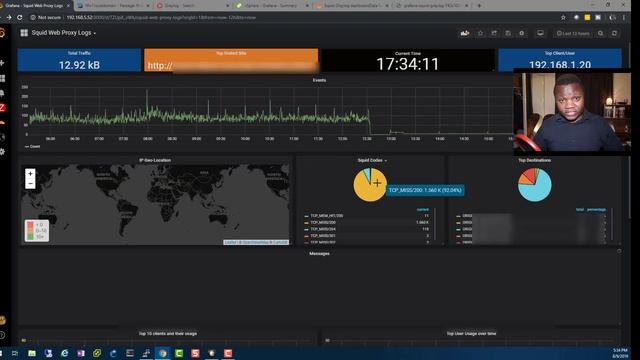Click the dashboards grid icon beside the title
The width and height of the screenshot is (640, 360).
(x=24, y=33)
